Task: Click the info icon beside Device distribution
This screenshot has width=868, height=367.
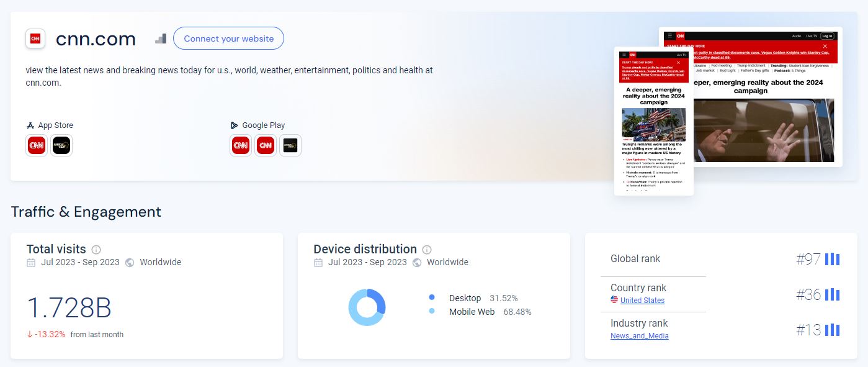Action: pyautogui.click(x=427, y=250)
